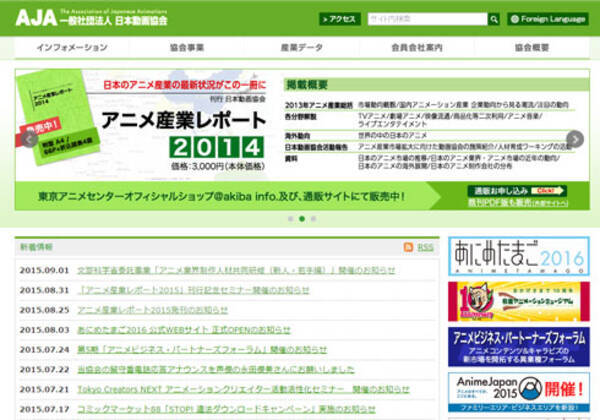
Task: Select the middle carousel indicator dot
Action: pyautogui.click(x=301, y=218)
